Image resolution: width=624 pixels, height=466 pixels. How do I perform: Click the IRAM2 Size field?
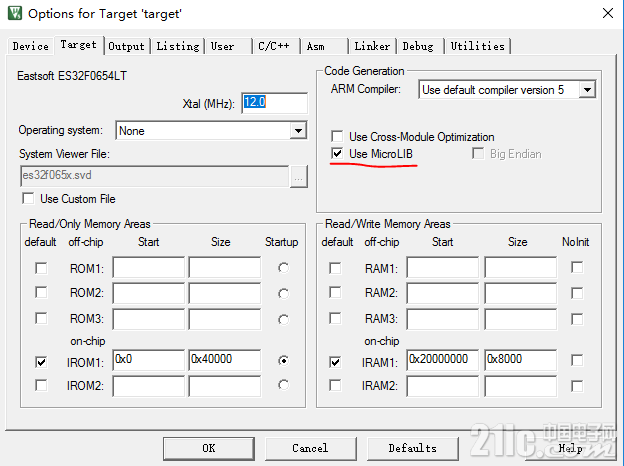point(521,386)
